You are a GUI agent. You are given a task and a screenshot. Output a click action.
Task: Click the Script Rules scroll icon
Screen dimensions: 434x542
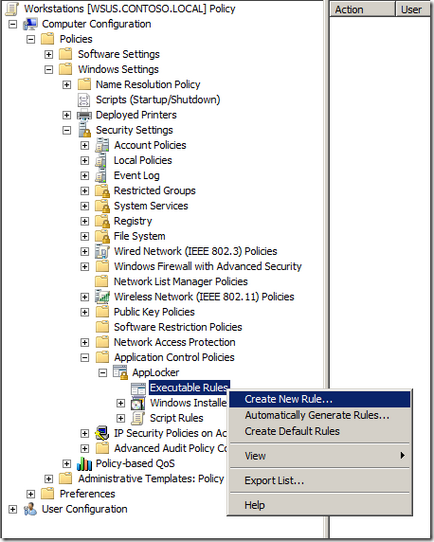pyautogui.click(x=138, y=418)
